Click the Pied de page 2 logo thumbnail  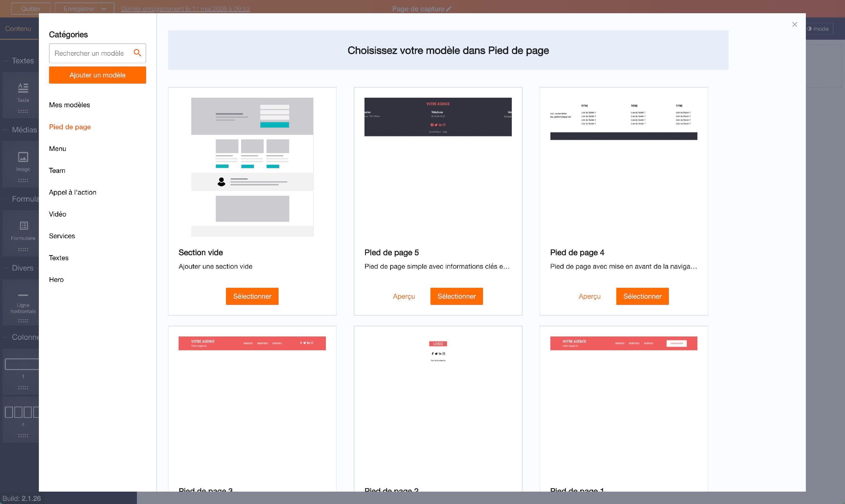tap(438, 351)
